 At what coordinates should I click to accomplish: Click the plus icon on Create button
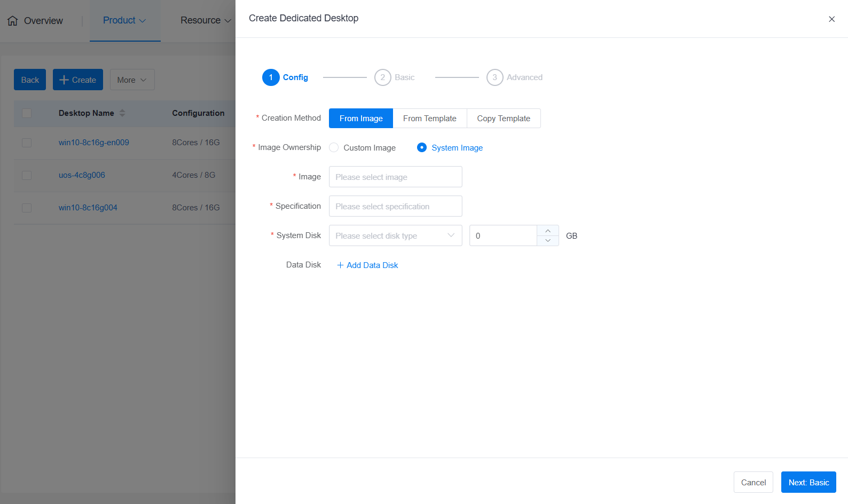(x=64, y=80)
